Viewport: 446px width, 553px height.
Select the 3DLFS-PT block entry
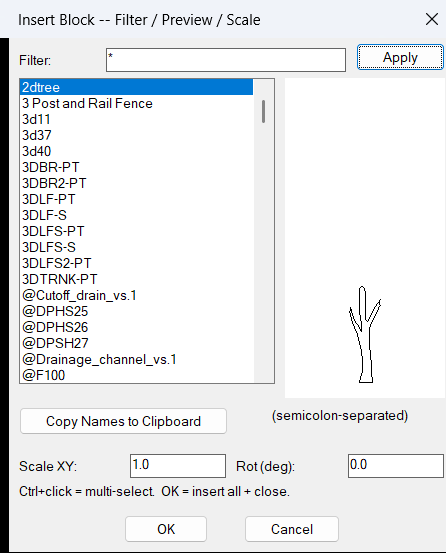pos(136,231)
